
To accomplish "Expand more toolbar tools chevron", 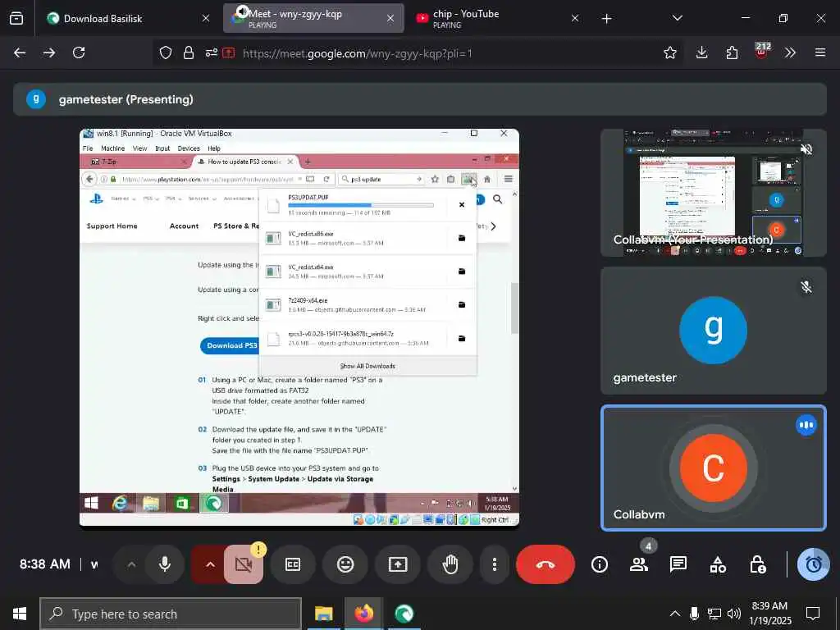I will click(x=790, y=52).
